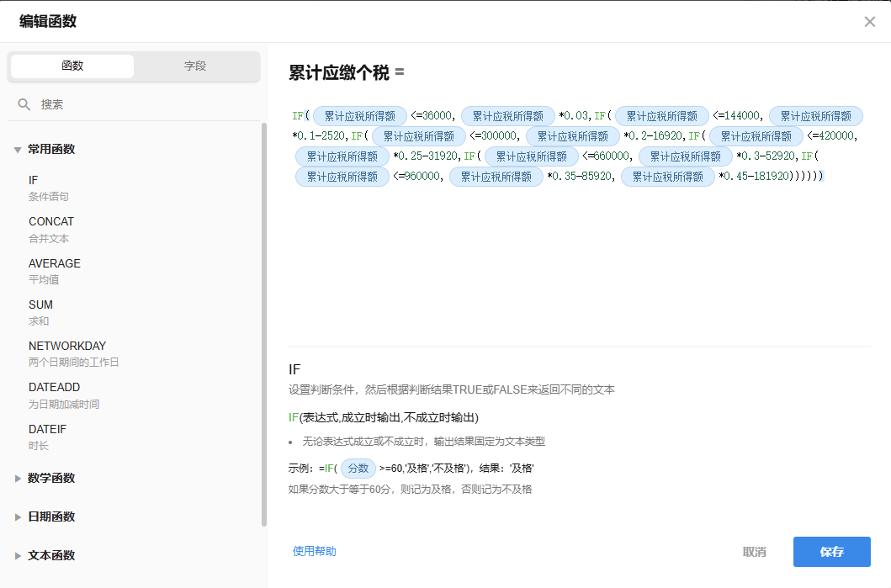This screenshot has height=588, width=891.
Task: Select the DATEIF function
Action: click(47, 429)
